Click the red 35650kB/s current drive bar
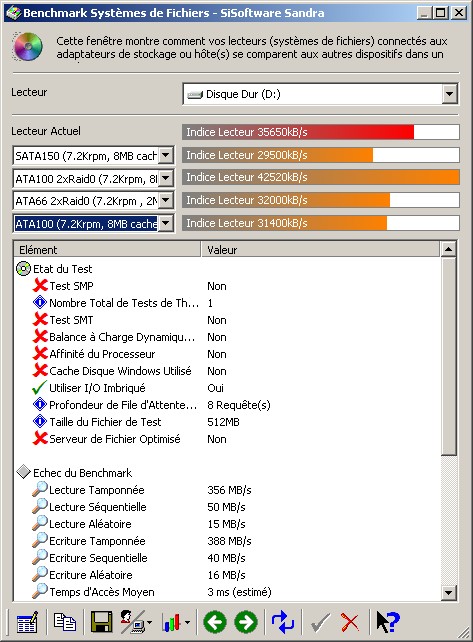Viewport: 473px width, 642px height. (320, 132)
